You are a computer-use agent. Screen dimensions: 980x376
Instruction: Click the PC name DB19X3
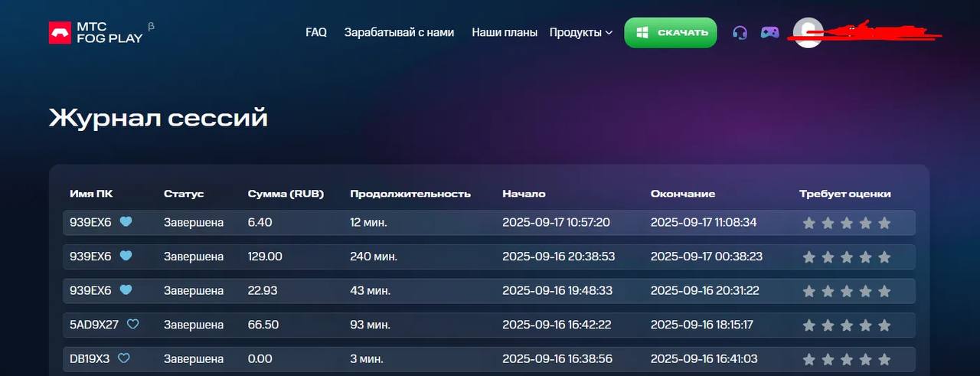click(x=90, y=358)
